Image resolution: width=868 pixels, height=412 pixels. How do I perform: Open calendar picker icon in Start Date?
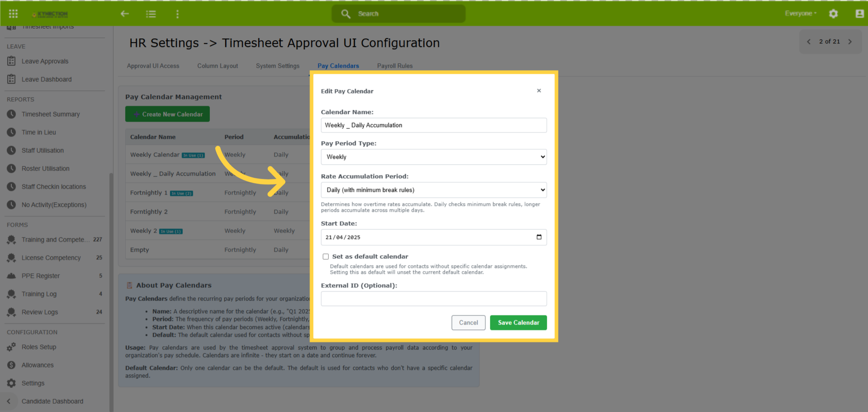point(539,237)
